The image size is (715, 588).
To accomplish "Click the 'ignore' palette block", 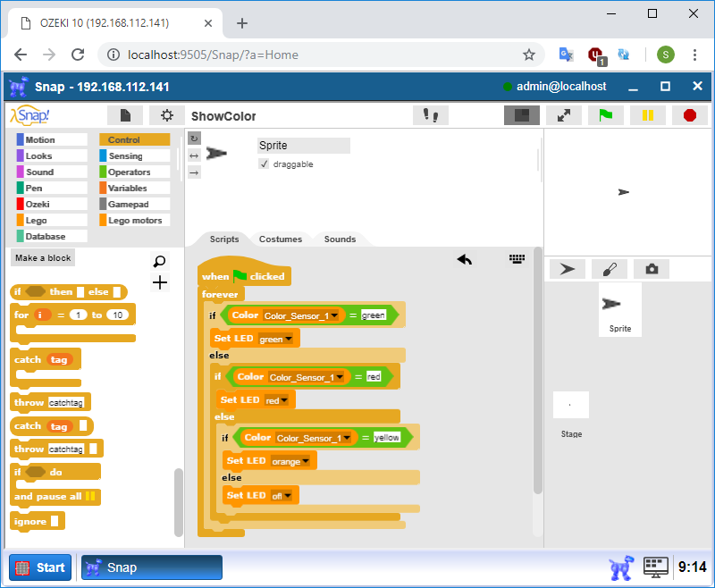I will point(38,521).
